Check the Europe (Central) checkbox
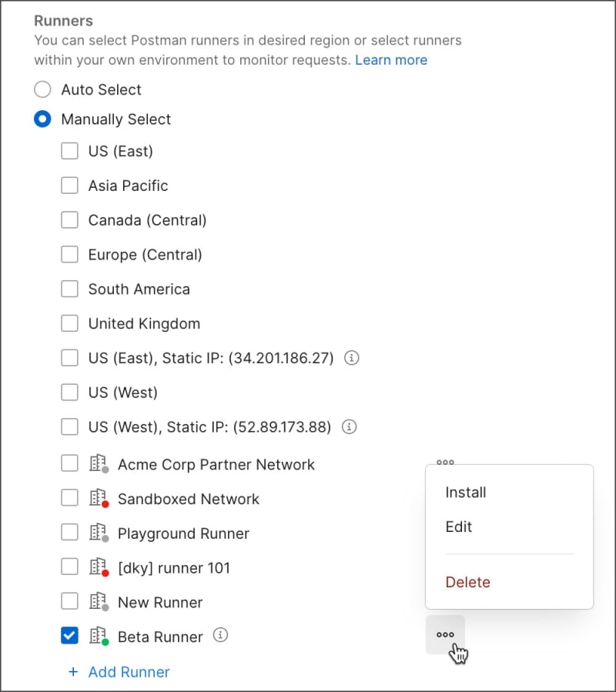Viewport: 616px width, 692px height. coord(69,255)
